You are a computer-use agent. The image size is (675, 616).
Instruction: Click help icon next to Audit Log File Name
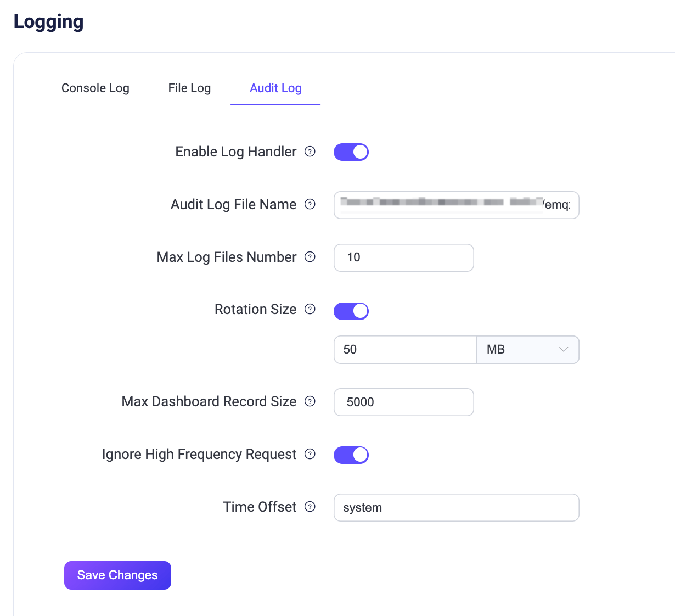pyautogui.click(x=310, y=204)
